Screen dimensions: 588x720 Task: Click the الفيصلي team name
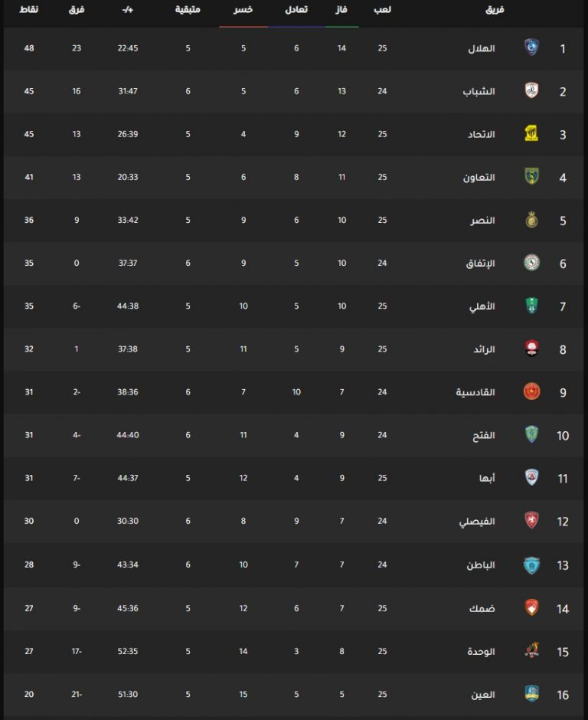coord(477,522)
